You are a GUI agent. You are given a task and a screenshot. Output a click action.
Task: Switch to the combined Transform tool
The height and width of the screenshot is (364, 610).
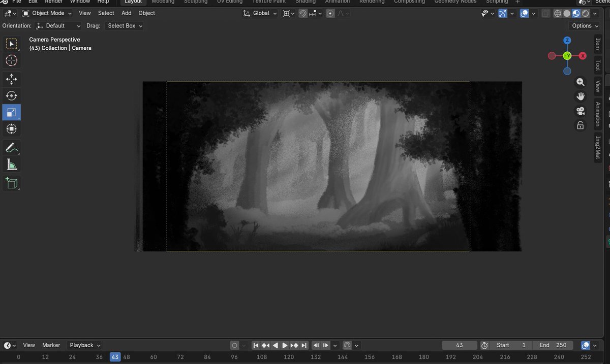click(11, 129)
